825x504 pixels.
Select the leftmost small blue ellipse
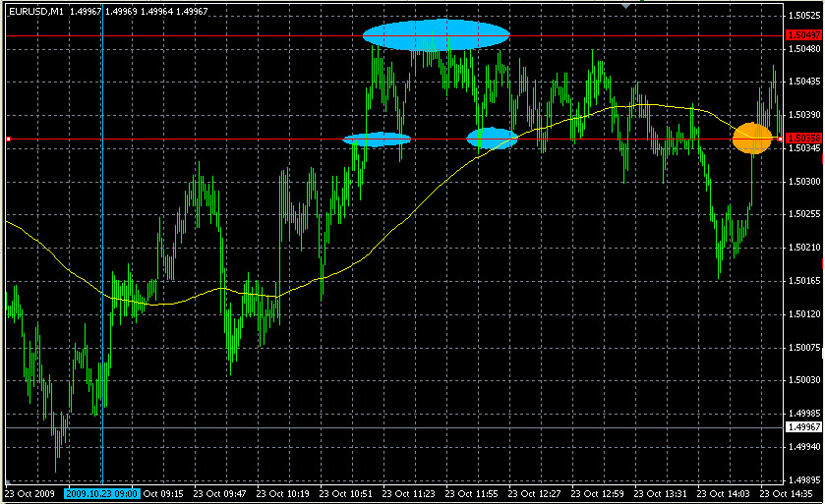click(376, 140)
